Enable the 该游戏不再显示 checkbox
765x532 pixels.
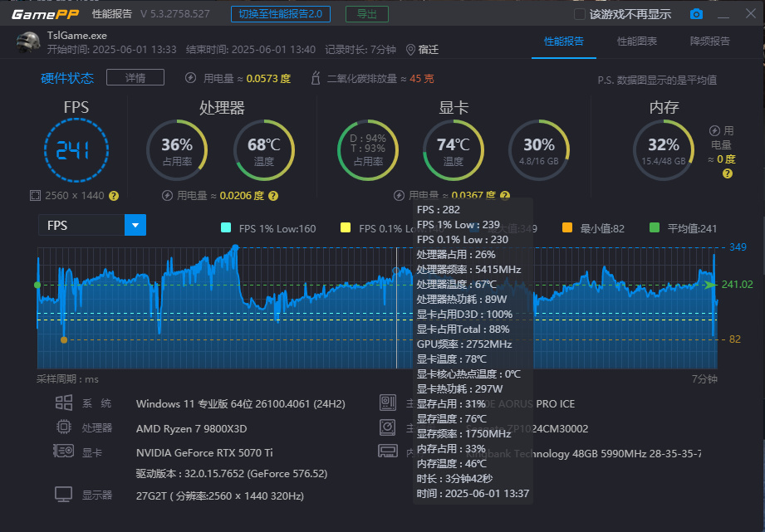tap(580, 14)
